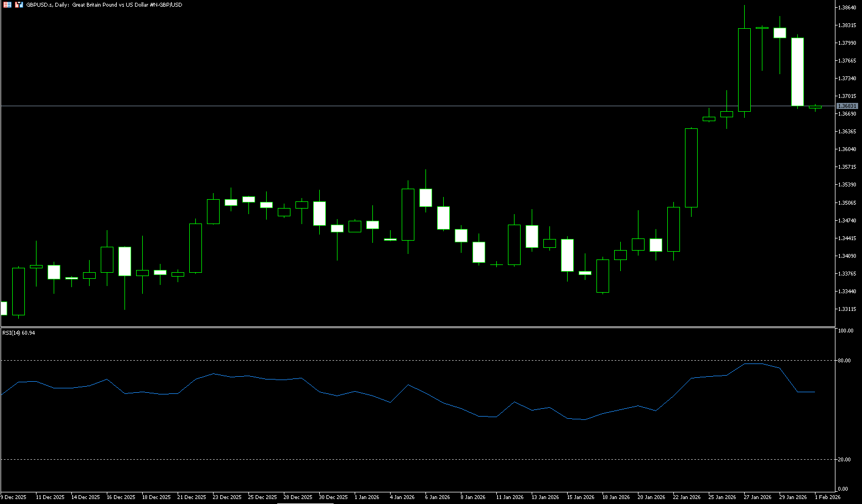
Task: Click the 100.00 label on RSI scale
Action: coord(846,331)
